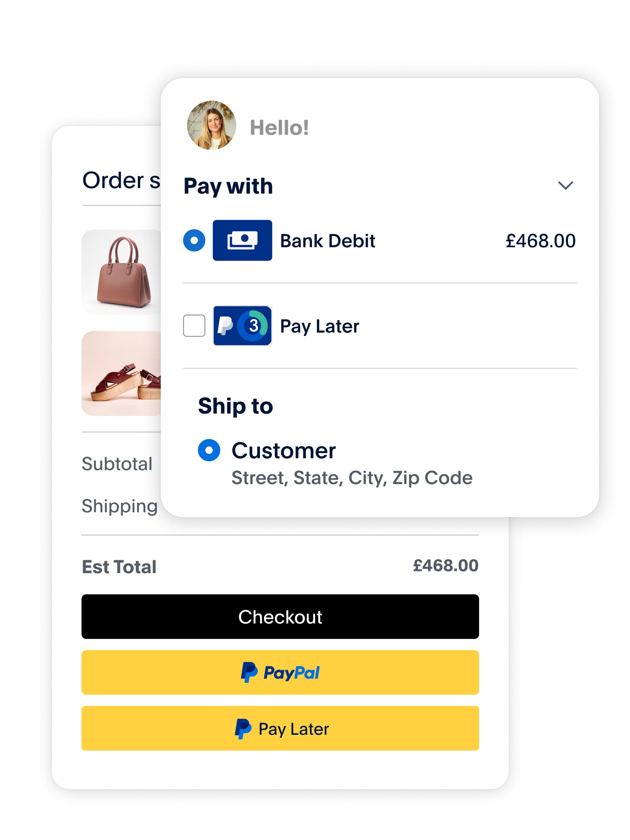The width and height of the screenshot is (630, 840).
Task: Click the Pay Later PayPal 3 icon
Action: coord(242,325)
